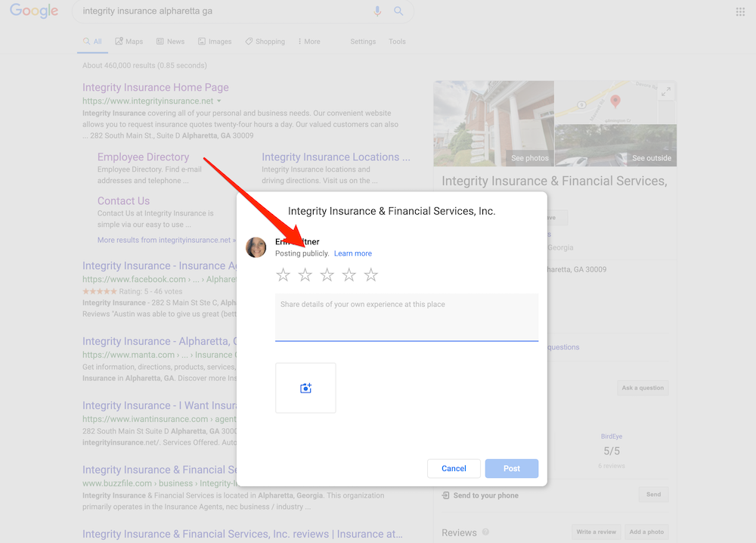Click the Google logo
This screenshot has width=756, height=543.
(x=34, y=11)
